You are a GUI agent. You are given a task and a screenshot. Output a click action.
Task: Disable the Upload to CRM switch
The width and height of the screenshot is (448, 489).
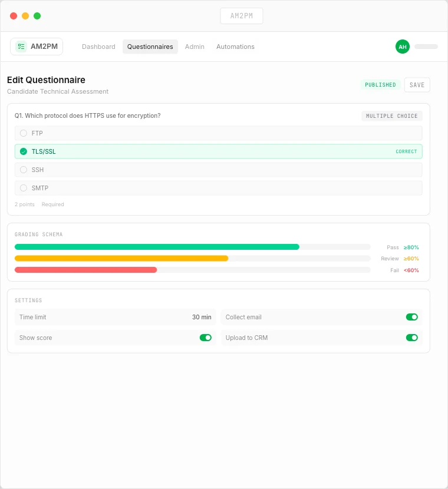point(412,338)
